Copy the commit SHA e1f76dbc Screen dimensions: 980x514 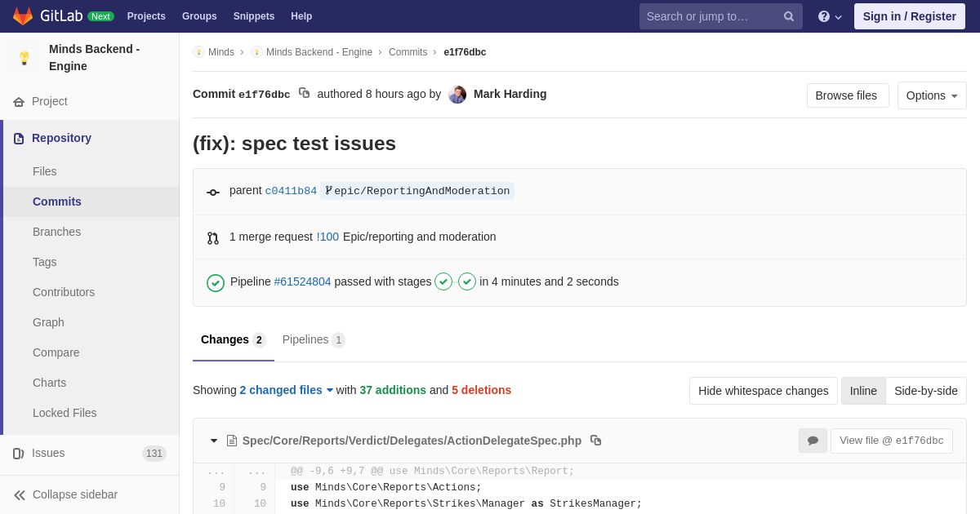304,93
